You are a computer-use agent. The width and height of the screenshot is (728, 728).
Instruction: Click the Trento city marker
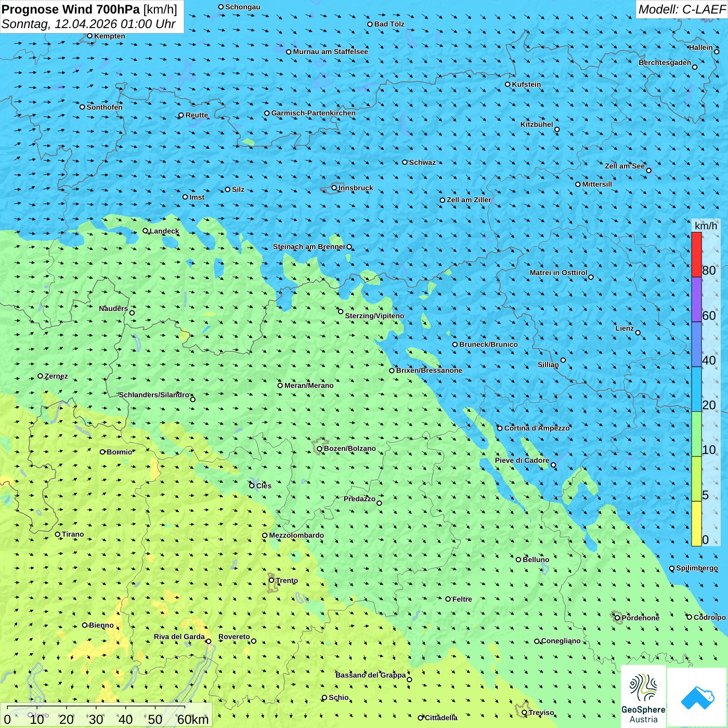271,580
